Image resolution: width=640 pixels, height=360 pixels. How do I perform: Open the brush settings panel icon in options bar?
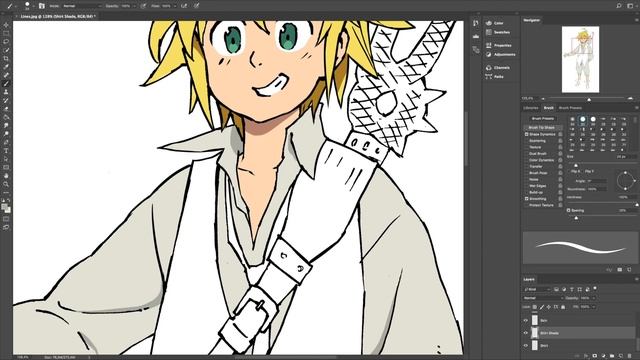tap(42, 6)
